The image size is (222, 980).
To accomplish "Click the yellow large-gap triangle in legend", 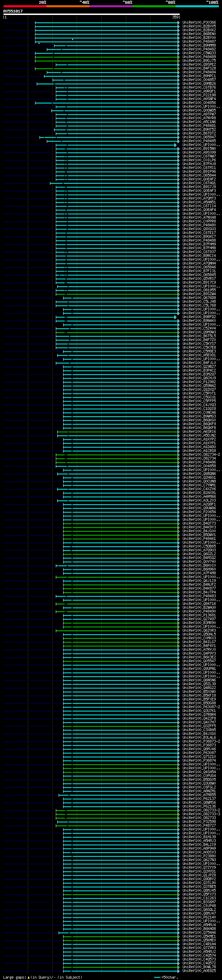I will [x=28, y=977].
